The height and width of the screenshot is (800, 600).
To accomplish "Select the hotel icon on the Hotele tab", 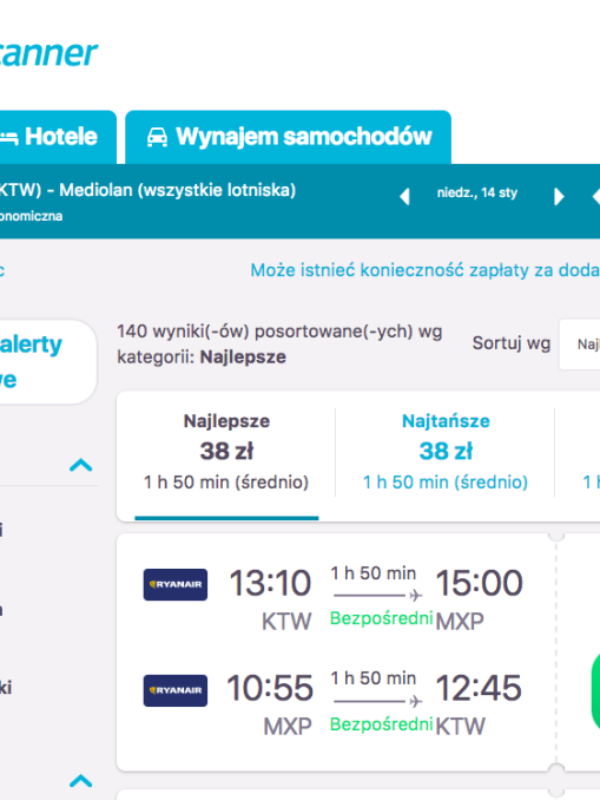I will (12, 137).
